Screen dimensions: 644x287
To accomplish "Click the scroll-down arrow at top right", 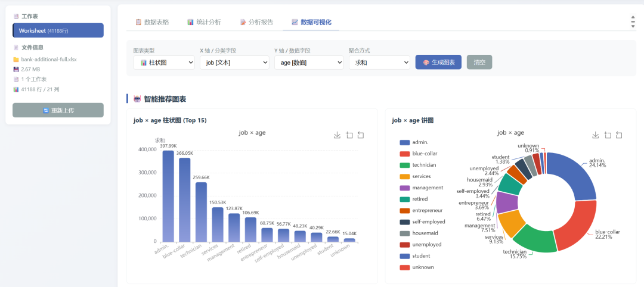I will coord(633,26).
